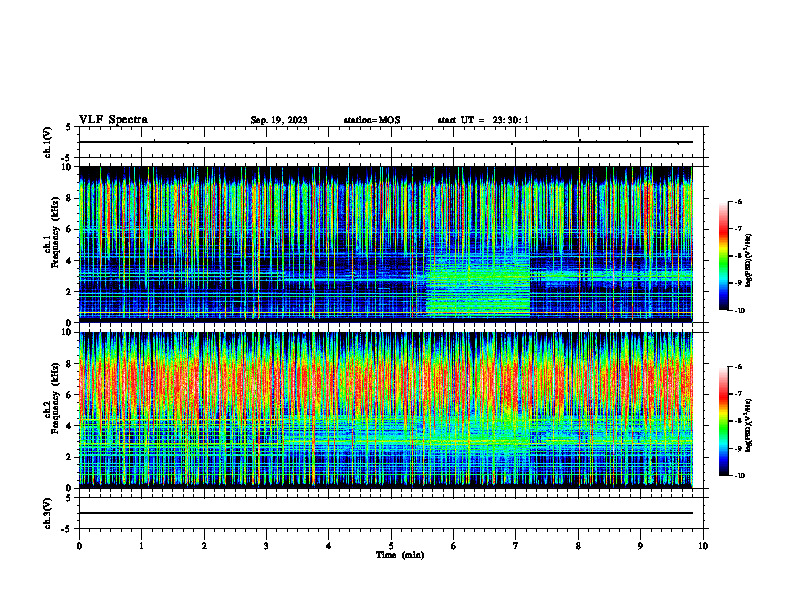The width and height of the screenshot is (792, 612).
Task: Click the "station=MOS" header label
Action: pos(372,120)
